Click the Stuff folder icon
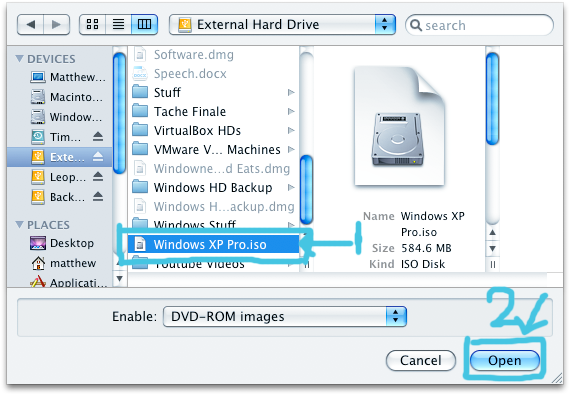 [x=140, y=92]
